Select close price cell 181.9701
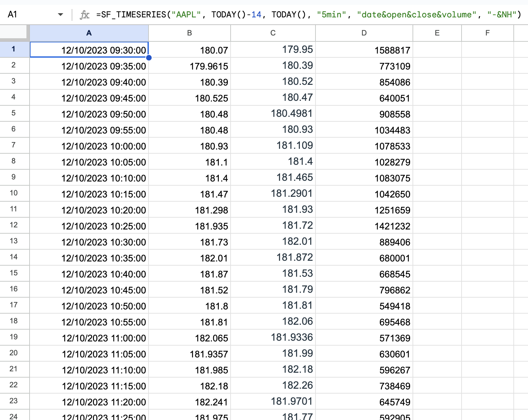The width and height of the screenshot is (528, 420). click(273, 402)
